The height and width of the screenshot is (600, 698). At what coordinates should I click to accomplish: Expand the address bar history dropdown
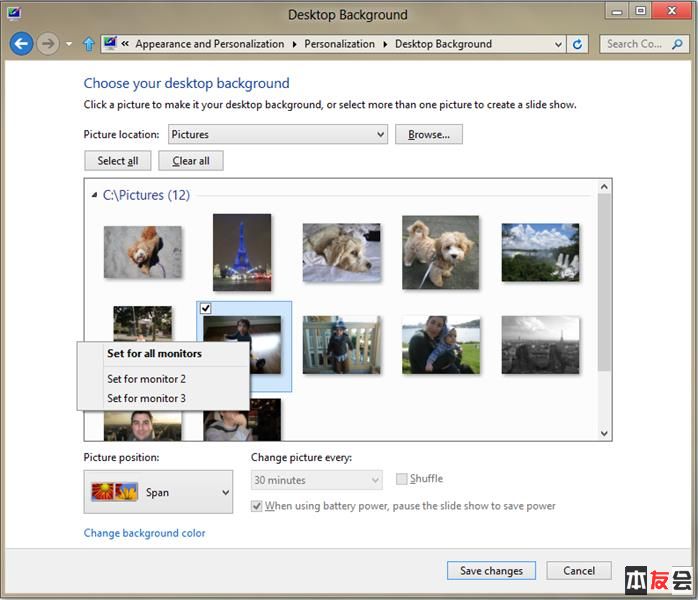(558, 44)
